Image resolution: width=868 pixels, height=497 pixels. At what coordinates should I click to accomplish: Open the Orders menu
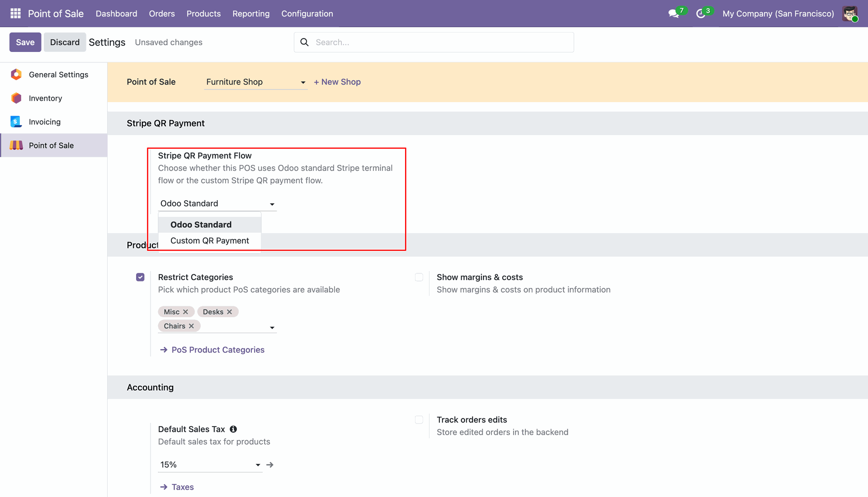162,14
